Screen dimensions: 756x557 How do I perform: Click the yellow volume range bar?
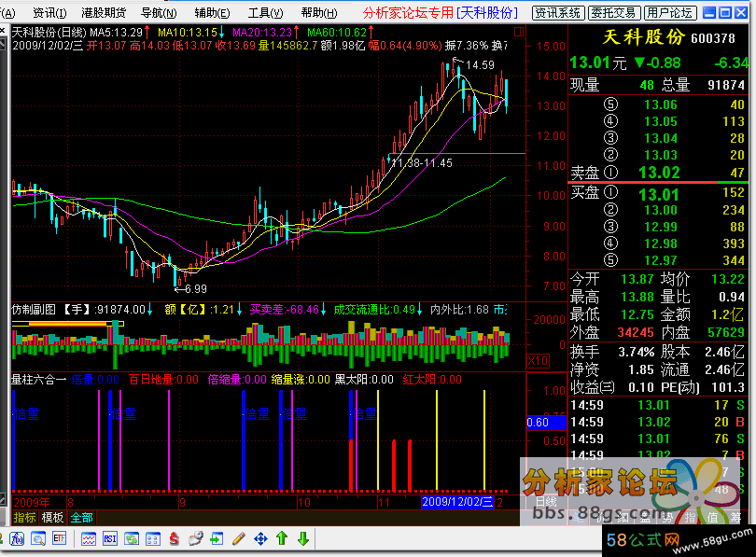pyautogui.click(x=68, y=324)
